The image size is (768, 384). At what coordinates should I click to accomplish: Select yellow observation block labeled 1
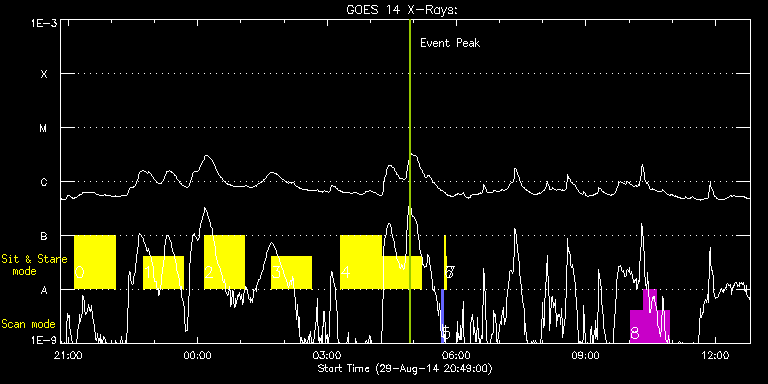tap(163, 272)
